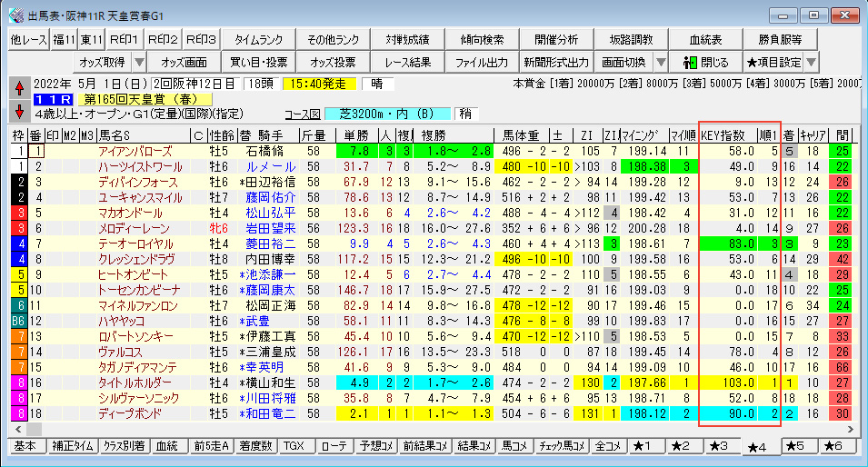Image resolution: width=868 pixels, height=467 pixels.
Task: Click ファイル出力 button
Action: click(482, 62)
